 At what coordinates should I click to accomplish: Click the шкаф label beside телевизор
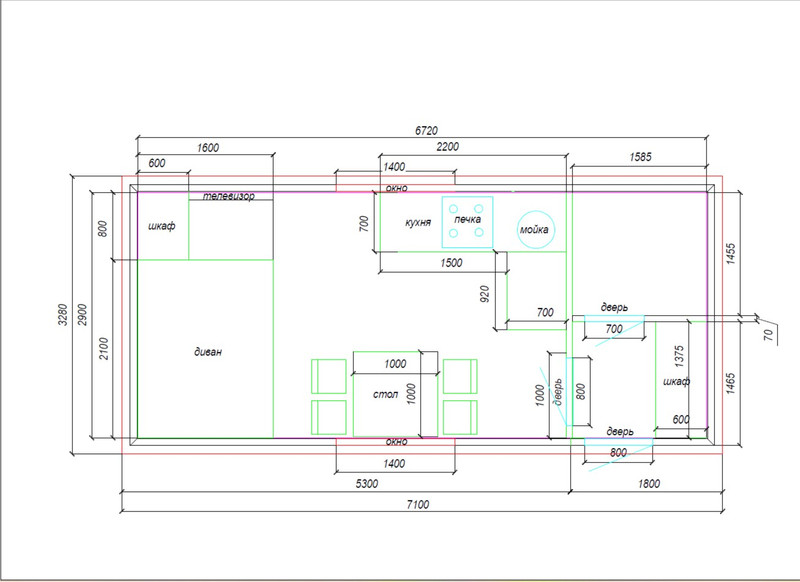(162, 226)
